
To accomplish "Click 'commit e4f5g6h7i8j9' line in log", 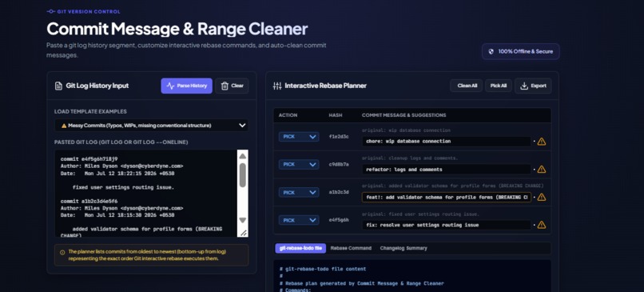I will pos(89,159).
